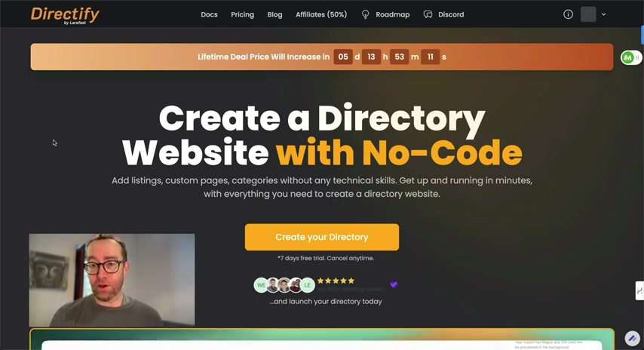Image resolution: width=644 pixels, height=350 pixels.
Task: Toggle the green switch at right edge
Action: click(x=630, y=58)
